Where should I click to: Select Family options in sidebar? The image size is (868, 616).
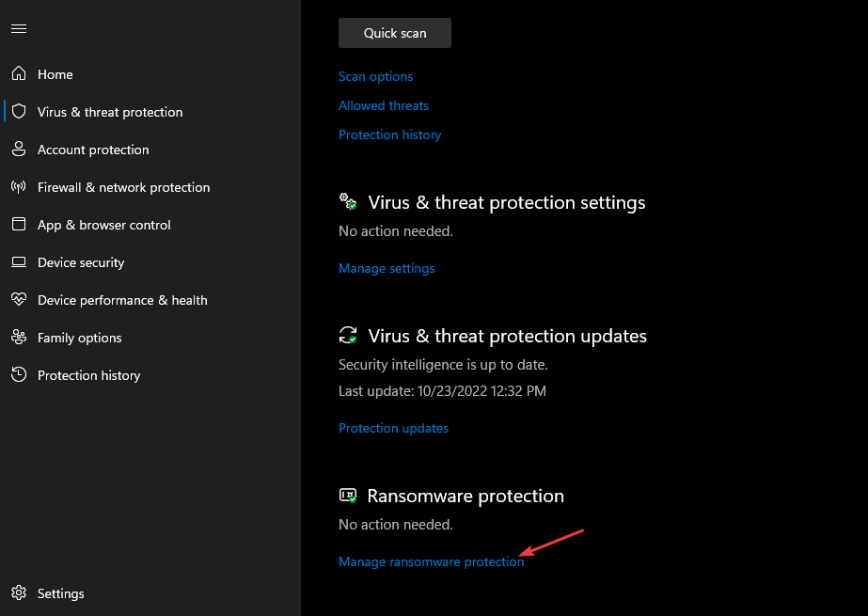pyautogui.click(x=80, y=338)
